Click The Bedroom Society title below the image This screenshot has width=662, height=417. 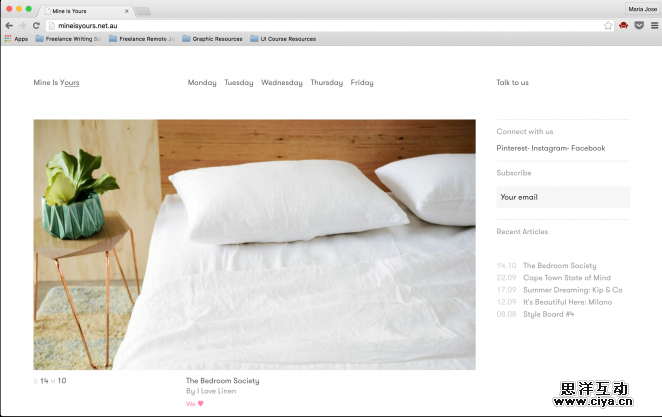tap(222, 381)
